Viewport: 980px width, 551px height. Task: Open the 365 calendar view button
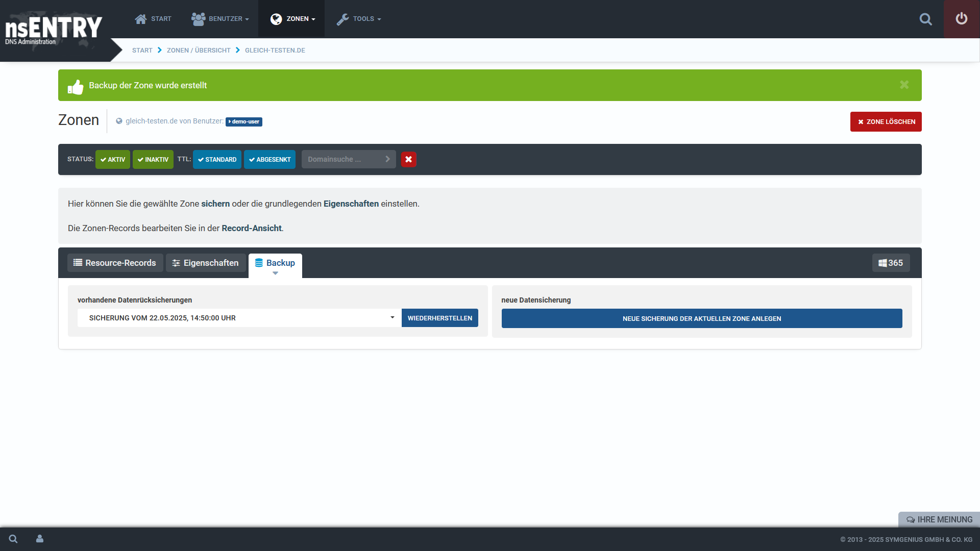pos(891,263)
